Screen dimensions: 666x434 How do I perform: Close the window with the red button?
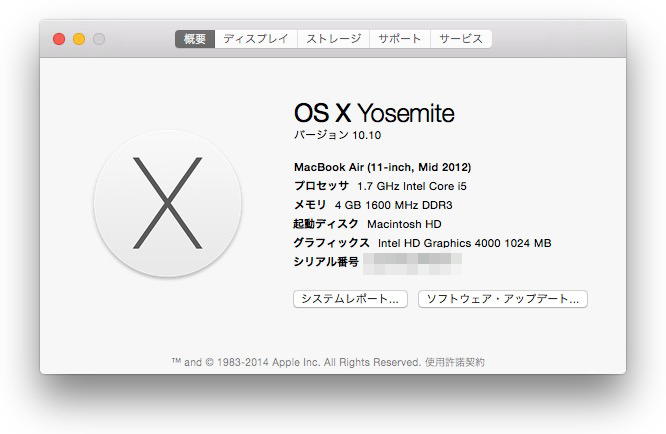pyautogui.click(x=59, y=39)
